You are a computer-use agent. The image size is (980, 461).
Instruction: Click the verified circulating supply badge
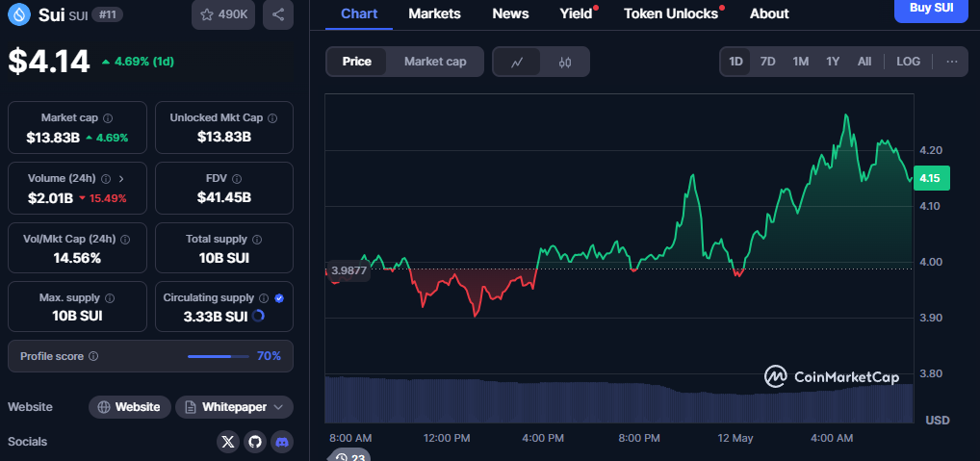tap(279, 298)
